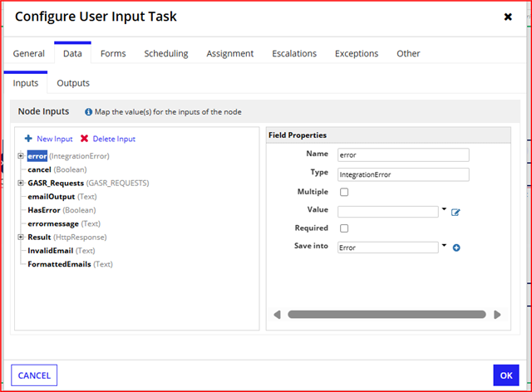532x392 pixels.
Task: Click into the Value input field
Action: [388, 212]
